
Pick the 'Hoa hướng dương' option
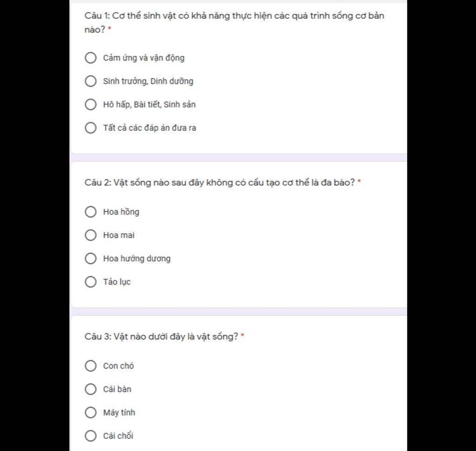click(x=91, y=259)
